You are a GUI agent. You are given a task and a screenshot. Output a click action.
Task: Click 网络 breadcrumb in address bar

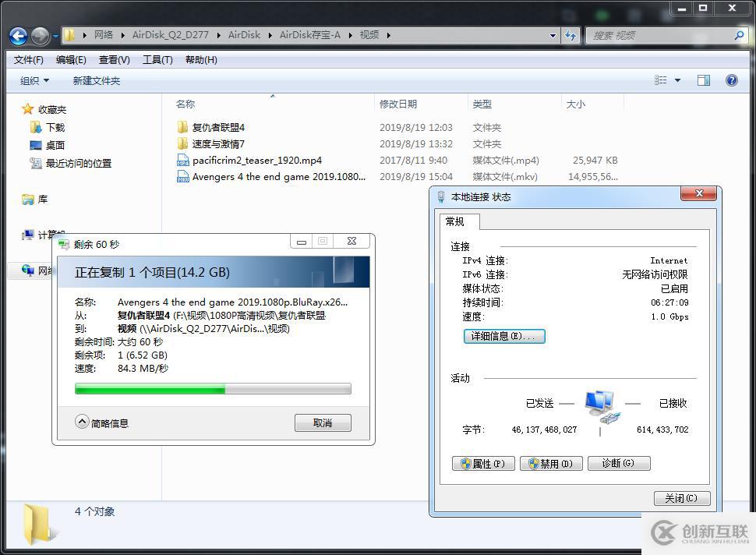click(x=104, y=35)
